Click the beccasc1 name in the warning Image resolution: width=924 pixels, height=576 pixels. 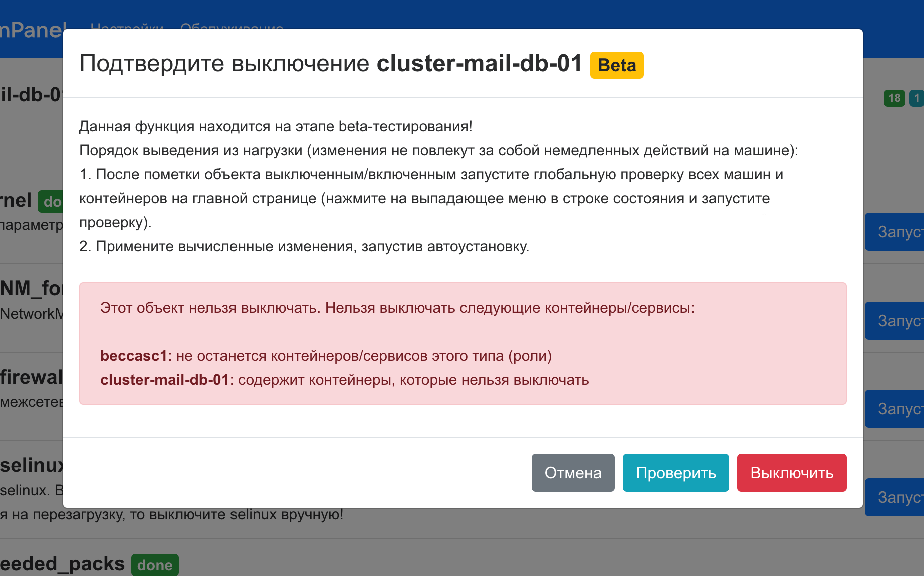(x=133, y=356)
